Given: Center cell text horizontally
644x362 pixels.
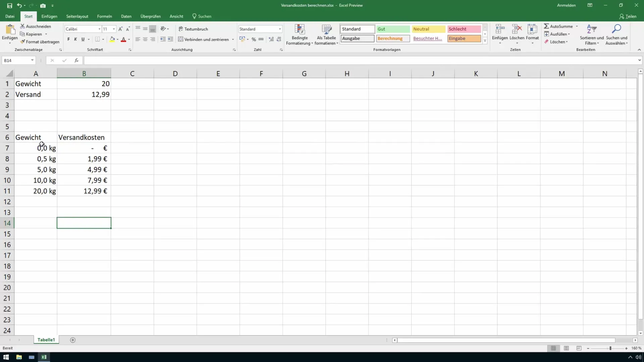Looking at the screenshot, I should tap(145, 39).
